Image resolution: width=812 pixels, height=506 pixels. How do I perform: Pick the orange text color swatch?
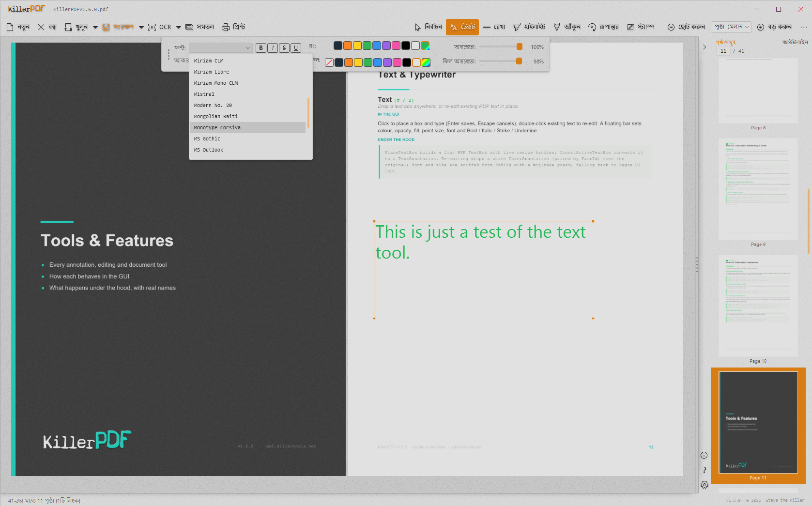tap(348, 46)
